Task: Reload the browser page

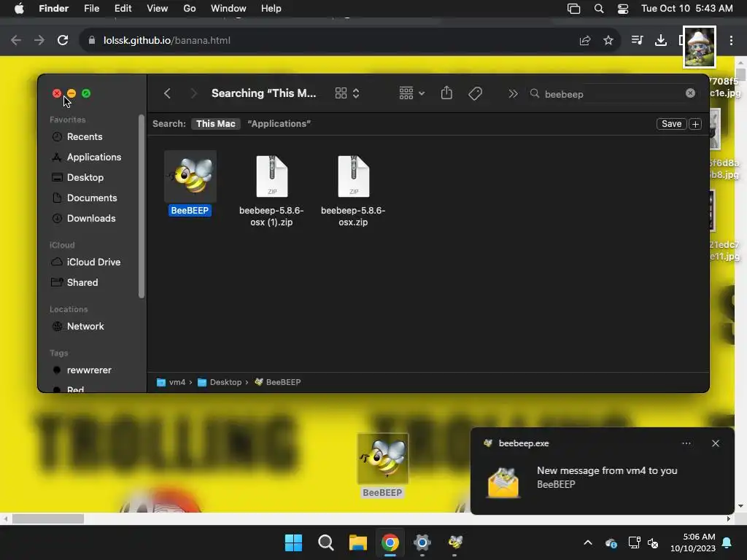Action: (x=63, y=41)
